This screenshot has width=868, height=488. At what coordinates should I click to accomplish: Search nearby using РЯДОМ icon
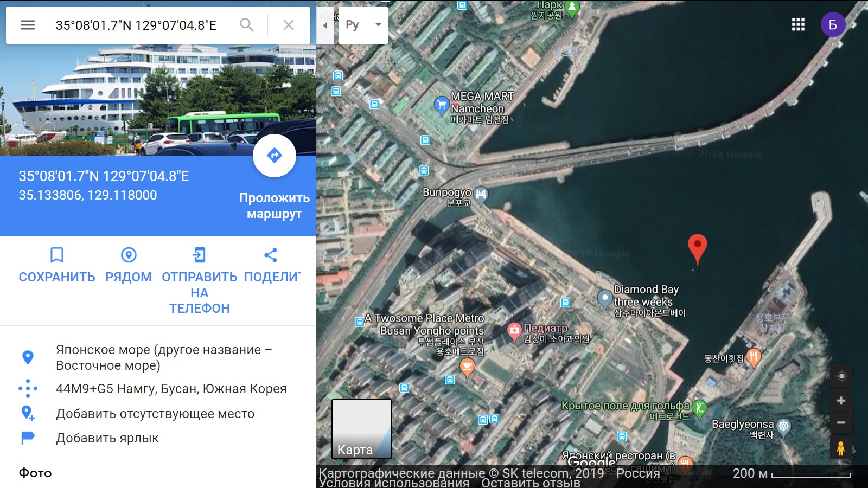pyautogui.click(x=129, y=255)
